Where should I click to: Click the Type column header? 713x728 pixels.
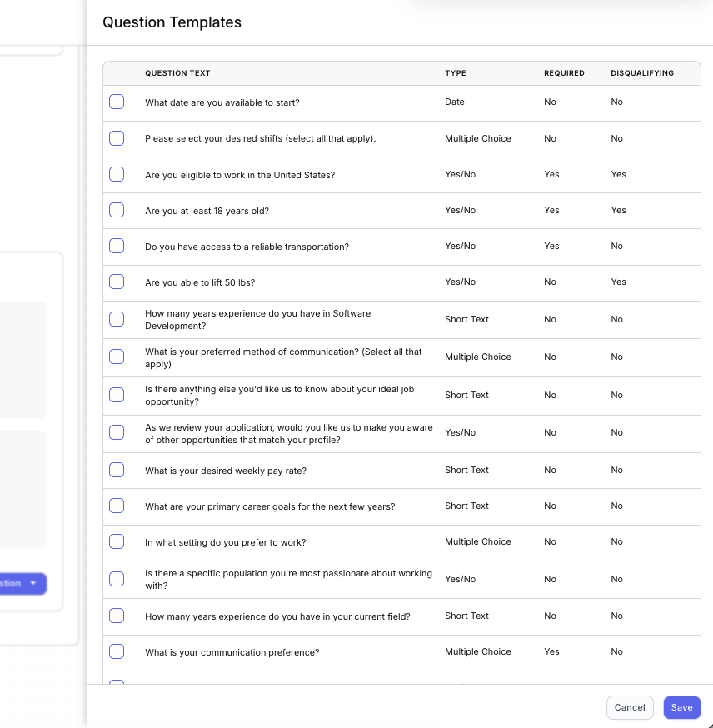(x=456, y=73)
